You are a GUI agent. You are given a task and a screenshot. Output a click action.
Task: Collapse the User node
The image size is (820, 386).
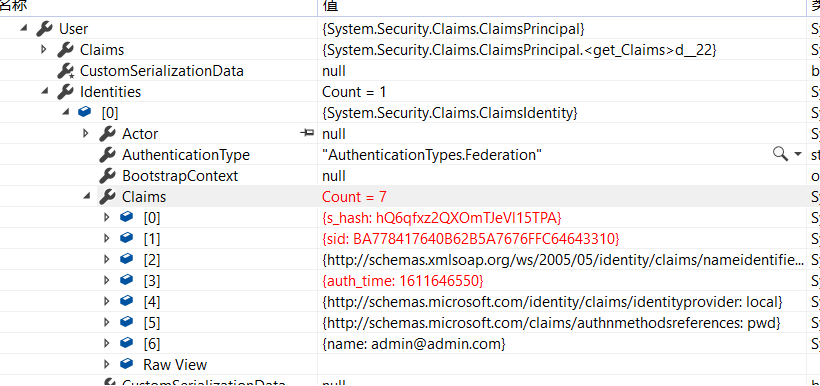click(x=24, y=28)
